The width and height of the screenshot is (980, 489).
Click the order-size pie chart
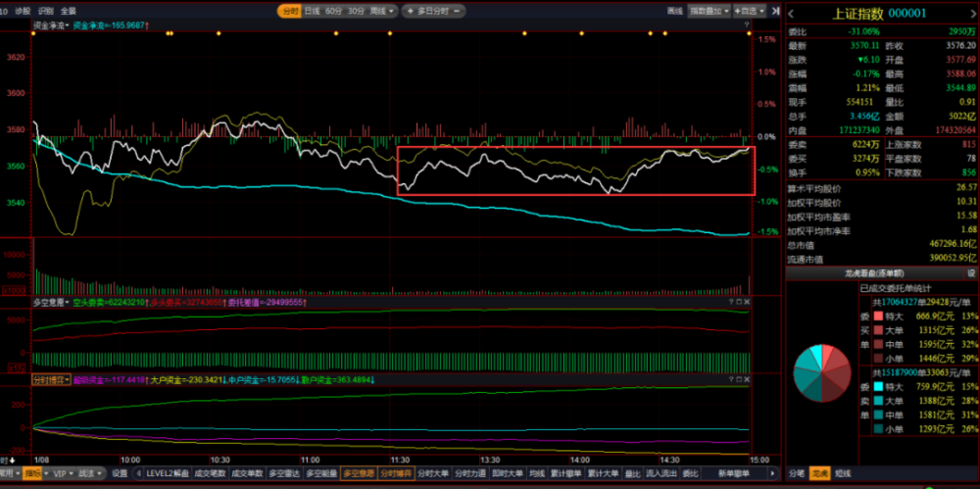pyautogui.click(x=822, y=373)
